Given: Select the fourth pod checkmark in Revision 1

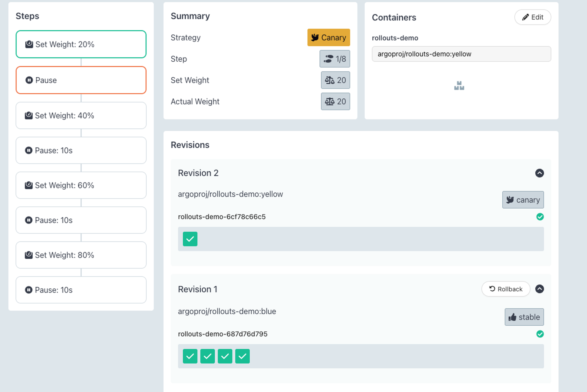Looking at the screenshot, I should [x=242, y=356].
